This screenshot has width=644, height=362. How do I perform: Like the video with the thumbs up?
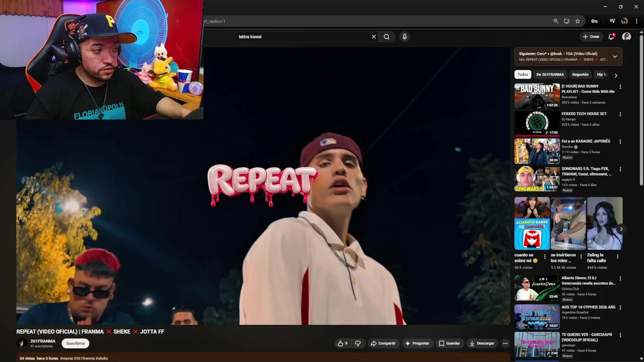click(x=343, y=343)
